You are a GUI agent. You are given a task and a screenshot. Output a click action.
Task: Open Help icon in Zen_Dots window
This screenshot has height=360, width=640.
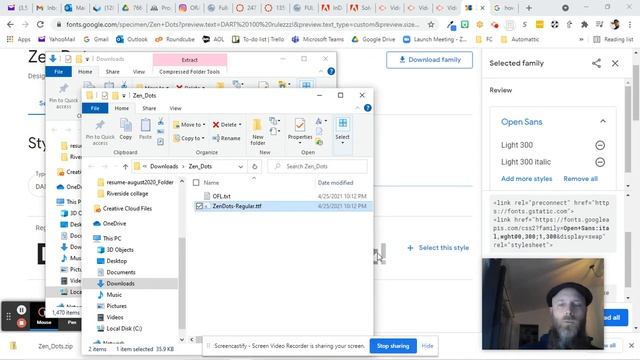(367, 108)
